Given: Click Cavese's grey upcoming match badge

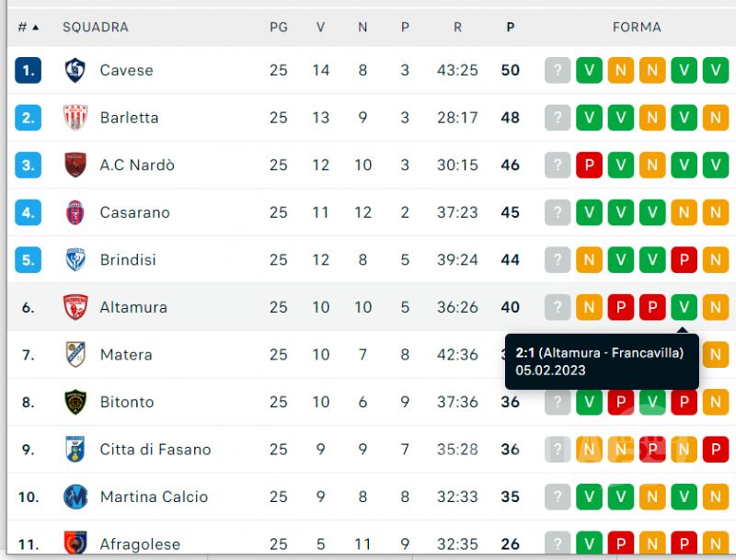Looking at the screenshot, I should (x=558, y=71).
